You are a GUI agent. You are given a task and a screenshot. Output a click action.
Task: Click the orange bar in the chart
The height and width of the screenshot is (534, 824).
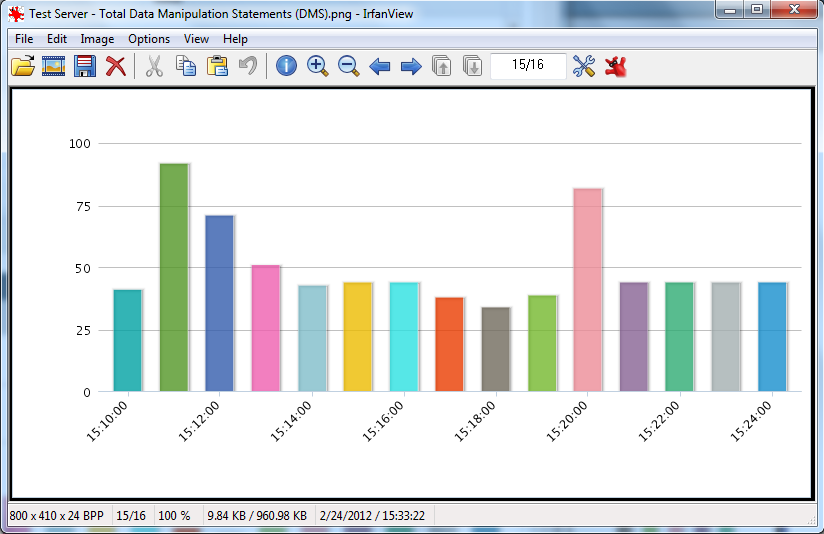coord(449,345)
